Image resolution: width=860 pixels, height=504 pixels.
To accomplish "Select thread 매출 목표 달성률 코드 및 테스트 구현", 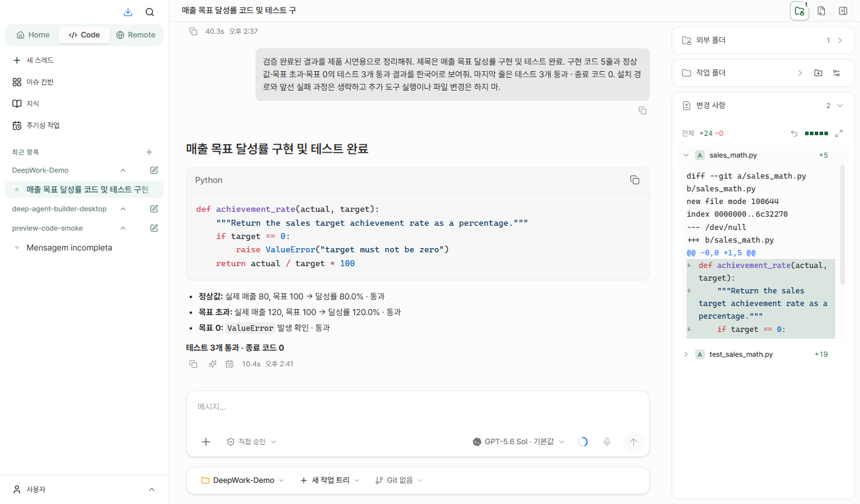I will (84, 190).
